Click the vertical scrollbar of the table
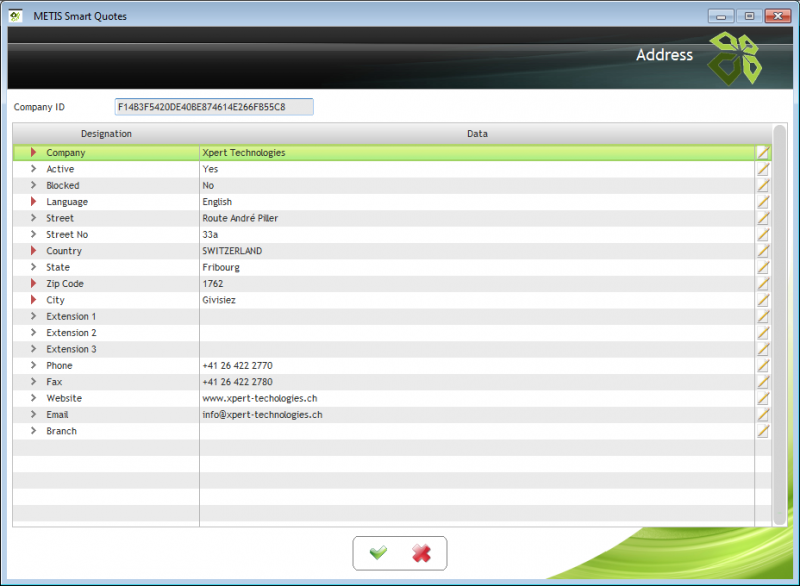 click(779, 325)
